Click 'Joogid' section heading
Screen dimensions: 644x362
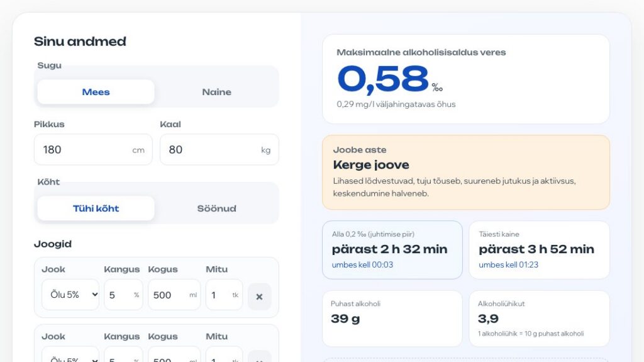click(53, 244)
